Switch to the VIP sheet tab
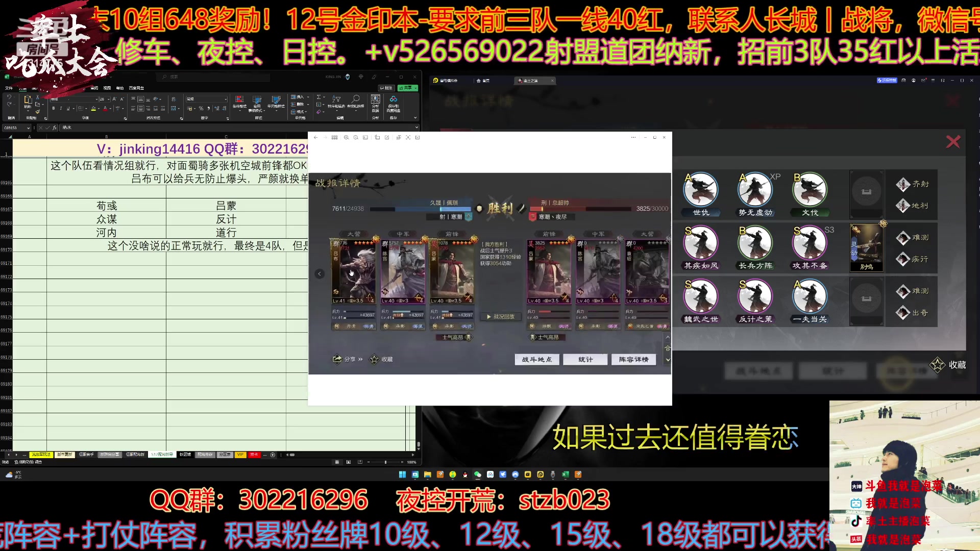 tap(240, 454)
